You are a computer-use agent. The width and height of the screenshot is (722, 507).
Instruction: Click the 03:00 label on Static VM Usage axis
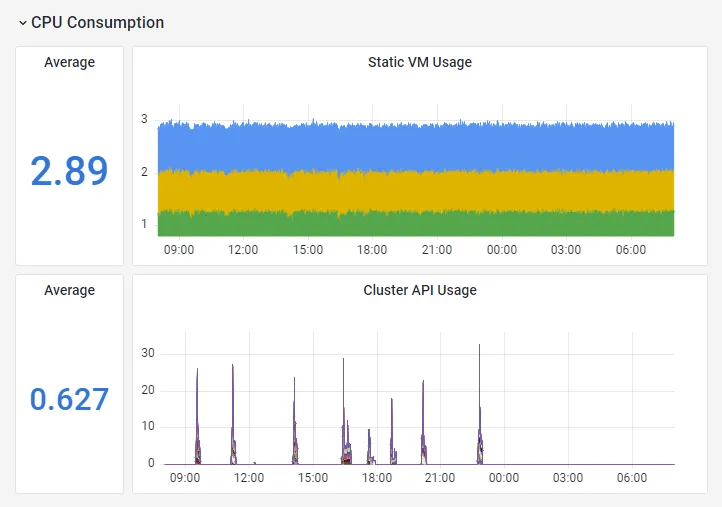[566, 250]
